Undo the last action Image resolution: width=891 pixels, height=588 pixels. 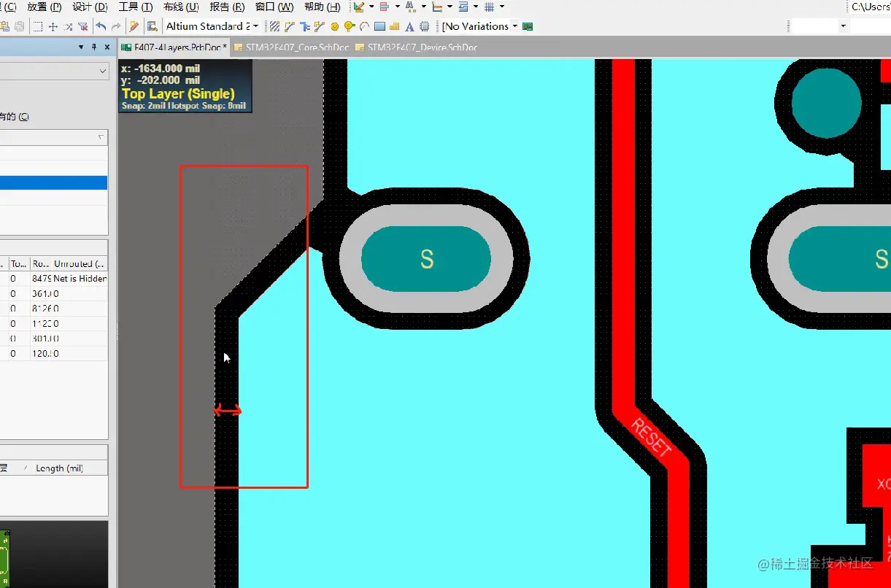[x=101, y=26]
